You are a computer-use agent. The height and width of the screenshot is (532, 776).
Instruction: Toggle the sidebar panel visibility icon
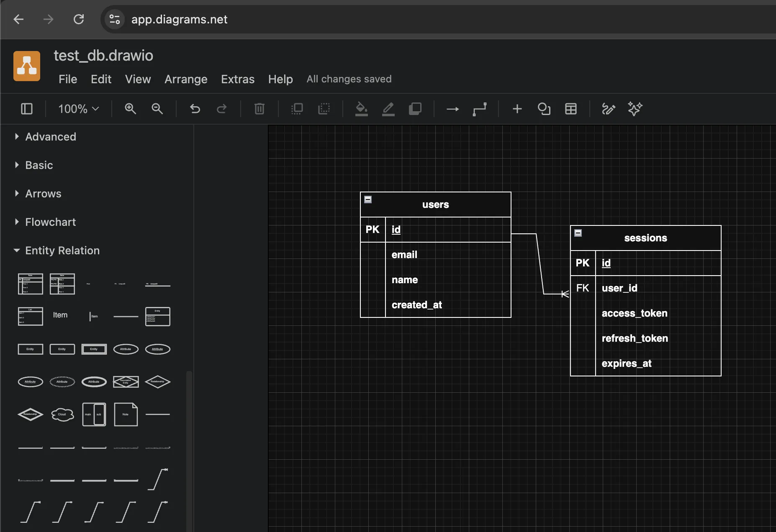[27, 109]
